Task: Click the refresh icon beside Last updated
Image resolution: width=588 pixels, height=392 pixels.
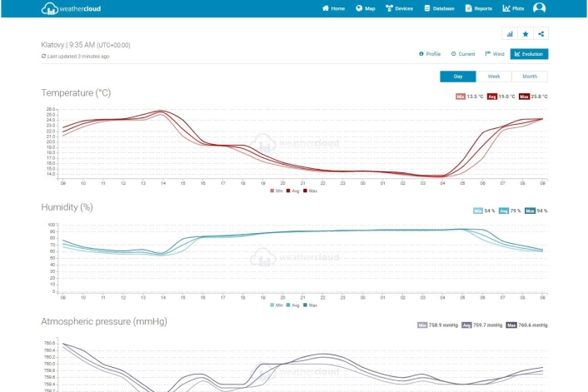Action: click(44, 57)
